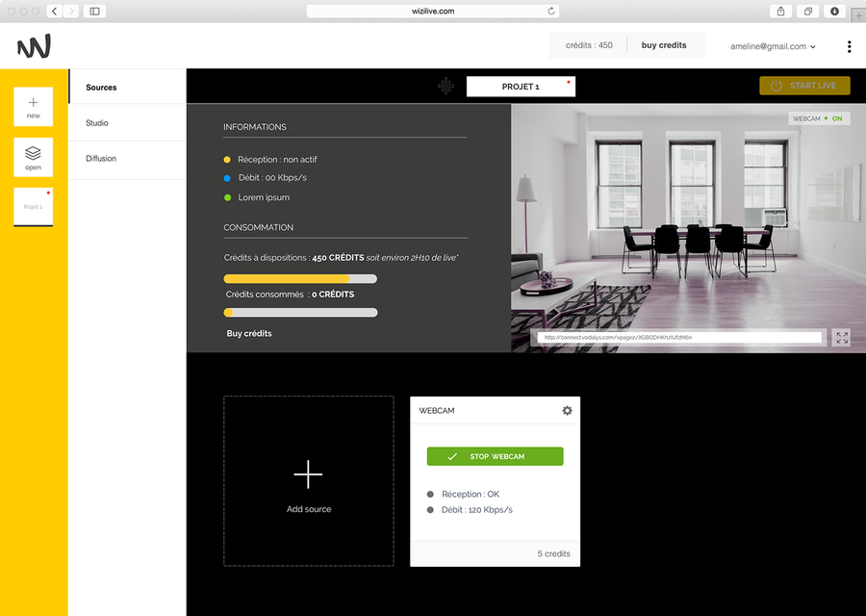This screenshot has height=616, width=866.
Task: Stop the webcam using the green button
Action: (x=495, y=456)
